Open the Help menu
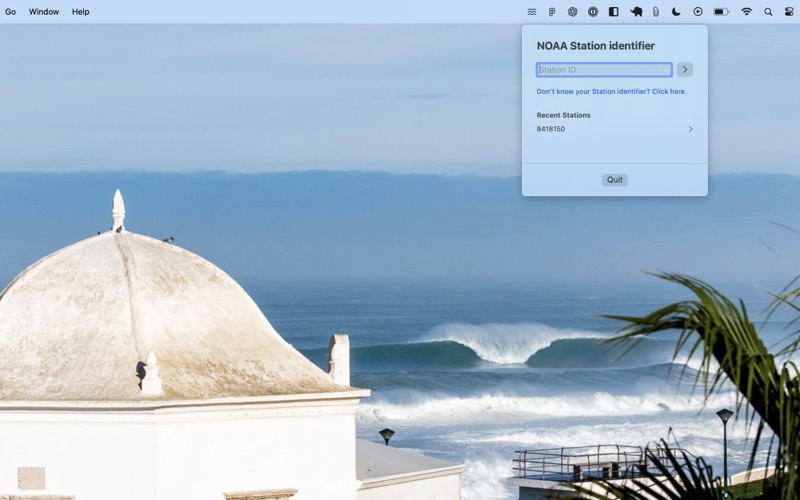 pyautogui.click(x=81, y=12)
